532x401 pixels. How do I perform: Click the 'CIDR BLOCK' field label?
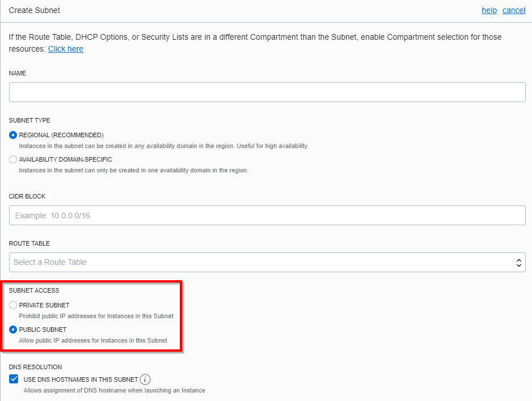pyautogui.click(x=27, y=196)
